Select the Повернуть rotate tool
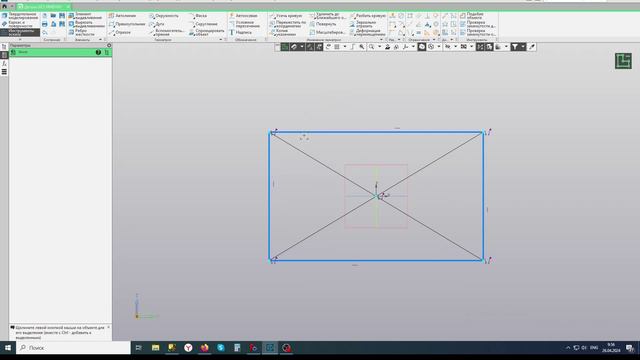 click(323, 24)
